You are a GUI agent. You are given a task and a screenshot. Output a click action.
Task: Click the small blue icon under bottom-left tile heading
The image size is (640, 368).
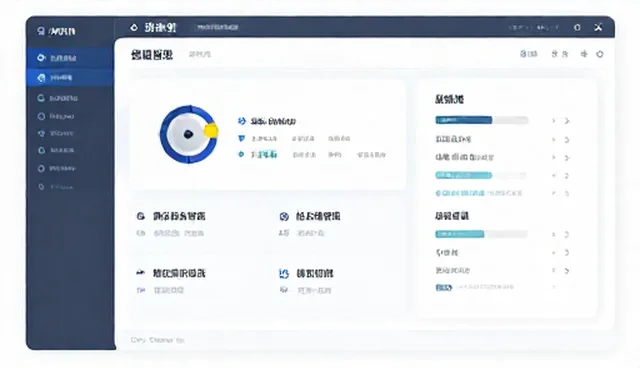(x=141, y=290)
